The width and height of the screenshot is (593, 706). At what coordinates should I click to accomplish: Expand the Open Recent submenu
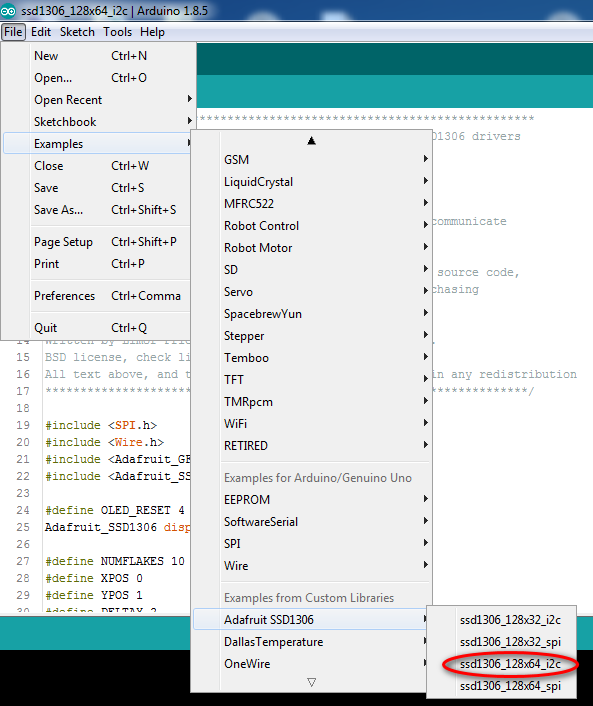pyautogui.click(x=99, y=100)
